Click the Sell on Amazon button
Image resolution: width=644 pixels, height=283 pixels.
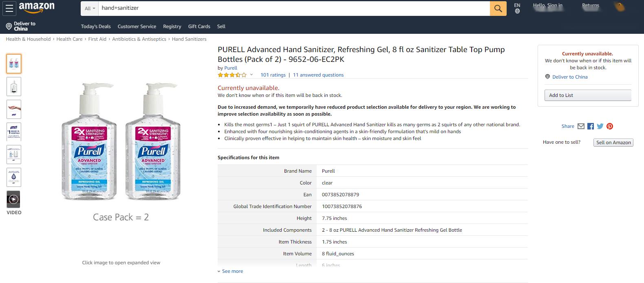pos(613,143)
